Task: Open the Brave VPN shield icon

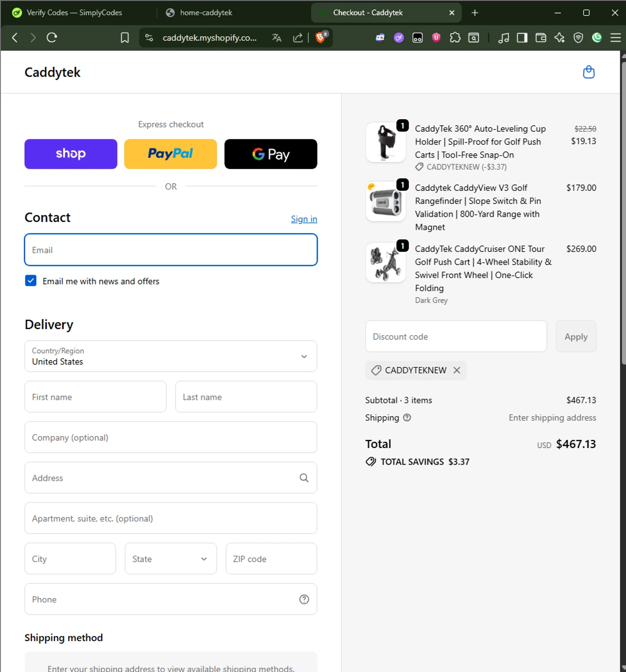Action: tap(579, 38)
